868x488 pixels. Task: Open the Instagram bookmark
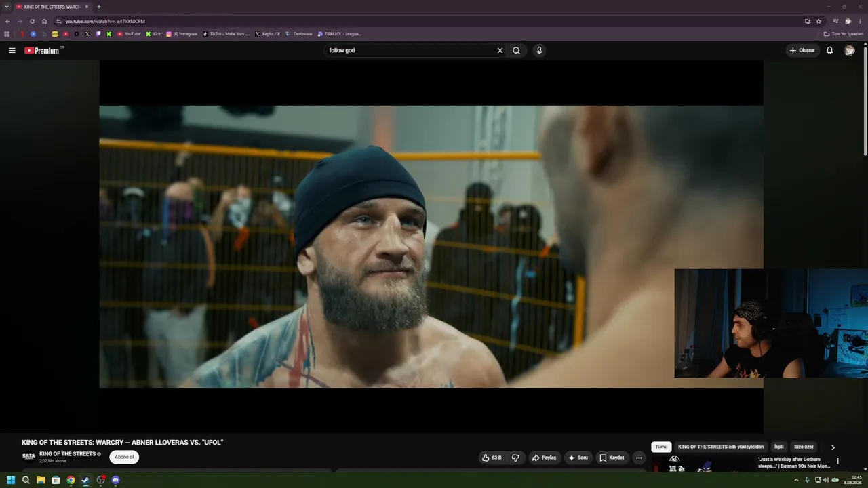coord(182,34)
